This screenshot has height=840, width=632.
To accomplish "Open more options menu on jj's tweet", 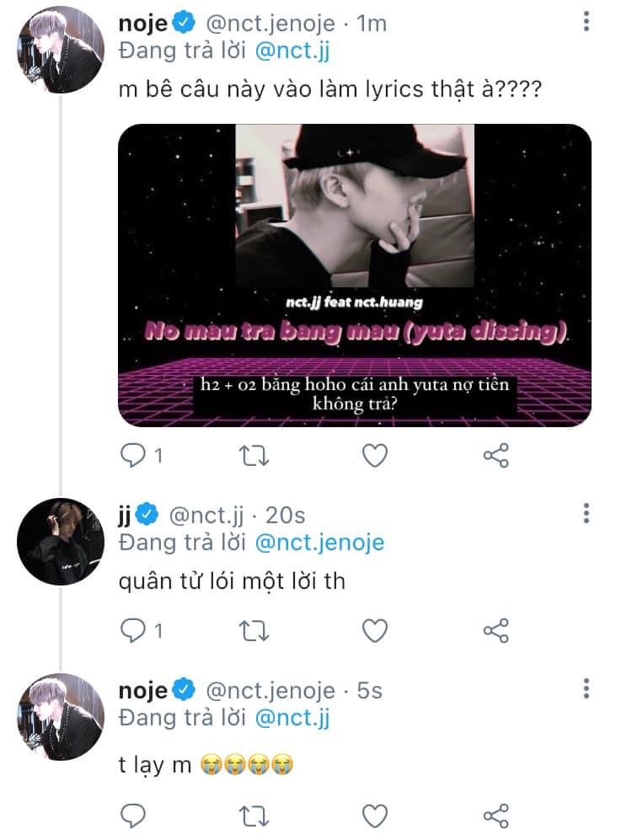I will (586, 513).
